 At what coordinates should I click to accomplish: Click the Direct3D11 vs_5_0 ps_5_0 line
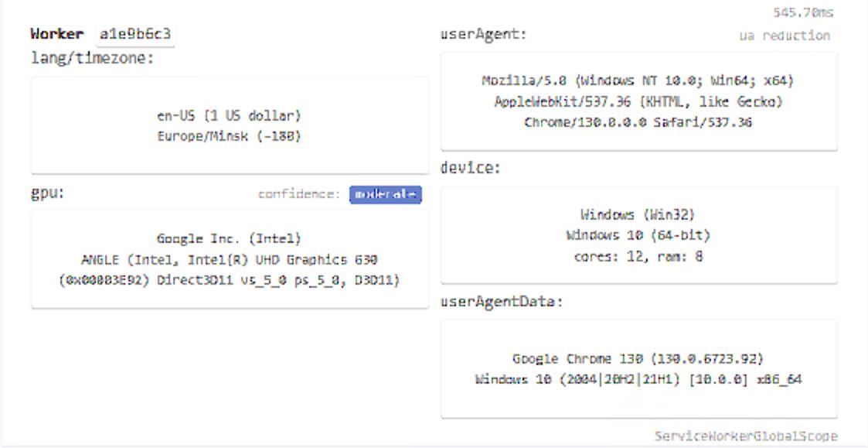coord(229,280)
